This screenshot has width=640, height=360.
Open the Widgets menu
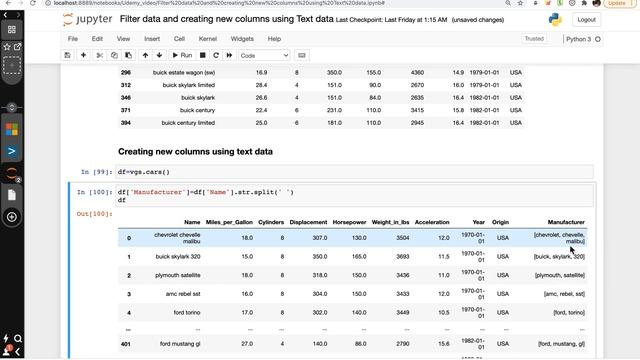coord(242,39)
